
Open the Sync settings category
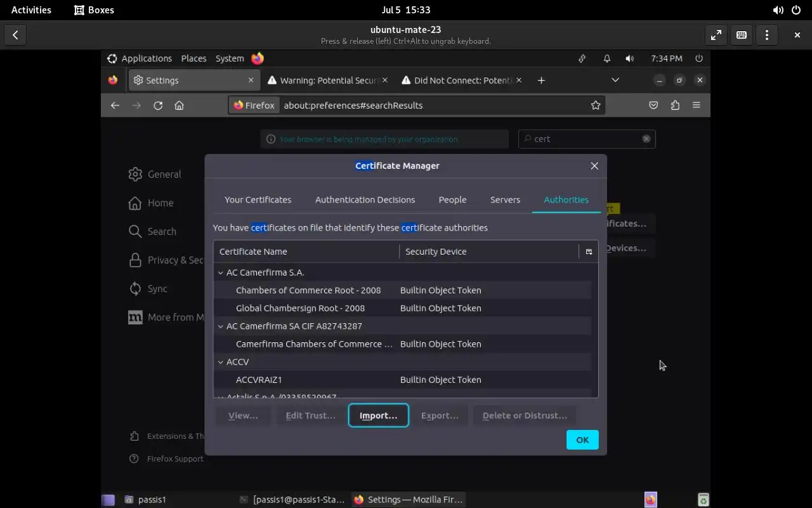[148, 289]
